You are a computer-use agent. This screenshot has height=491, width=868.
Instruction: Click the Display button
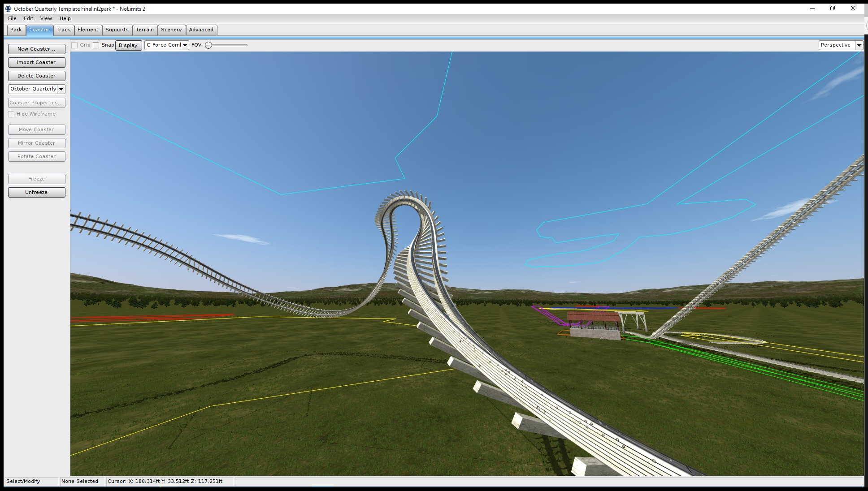(128, 45)
